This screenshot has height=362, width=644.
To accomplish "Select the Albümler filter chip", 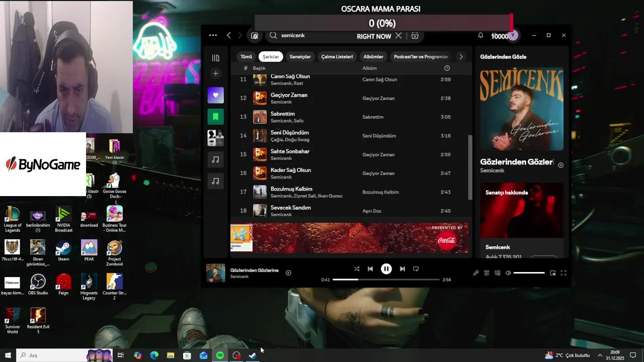I will tap(373, 57).
